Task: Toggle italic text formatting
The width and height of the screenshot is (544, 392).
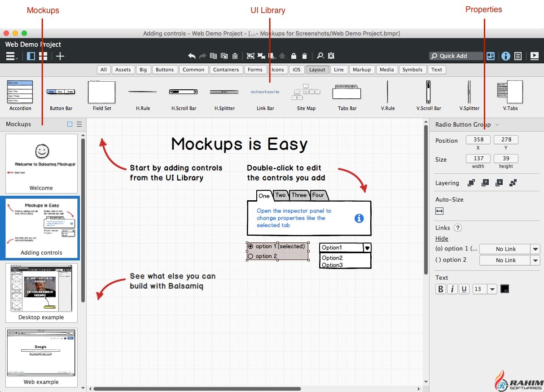Action: (452, 289)
